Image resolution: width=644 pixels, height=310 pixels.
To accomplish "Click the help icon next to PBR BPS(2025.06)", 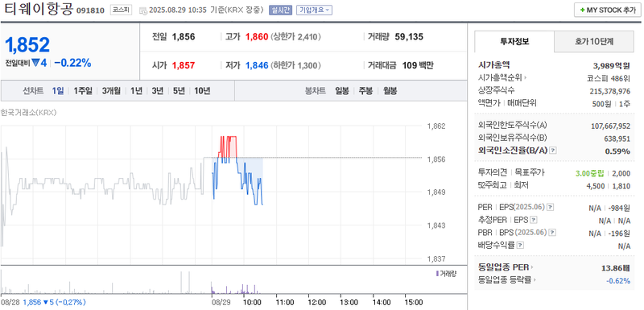I will 553,233.
